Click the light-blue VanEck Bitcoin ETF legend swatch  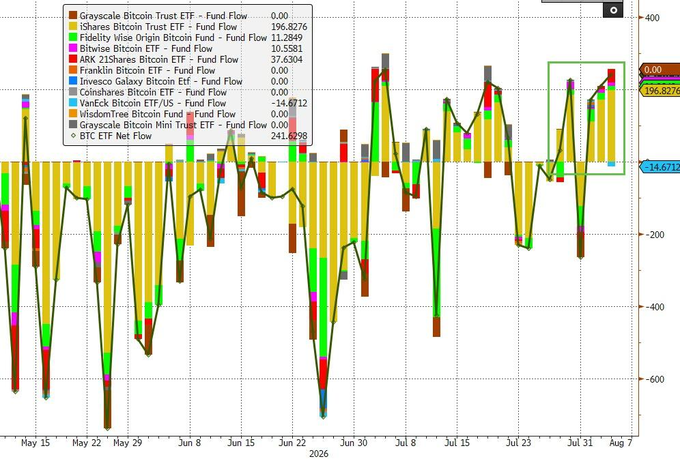coord(73,103)
